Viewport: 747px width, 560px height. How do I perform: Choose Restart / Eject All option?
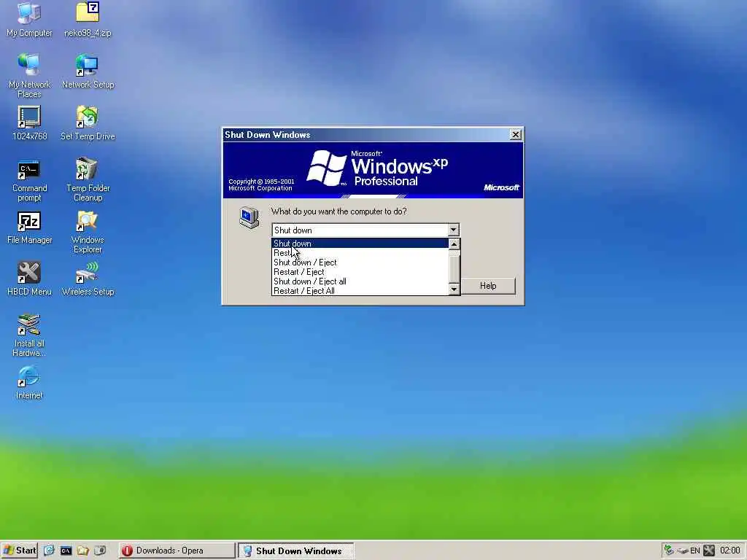(x=360, y=291)
